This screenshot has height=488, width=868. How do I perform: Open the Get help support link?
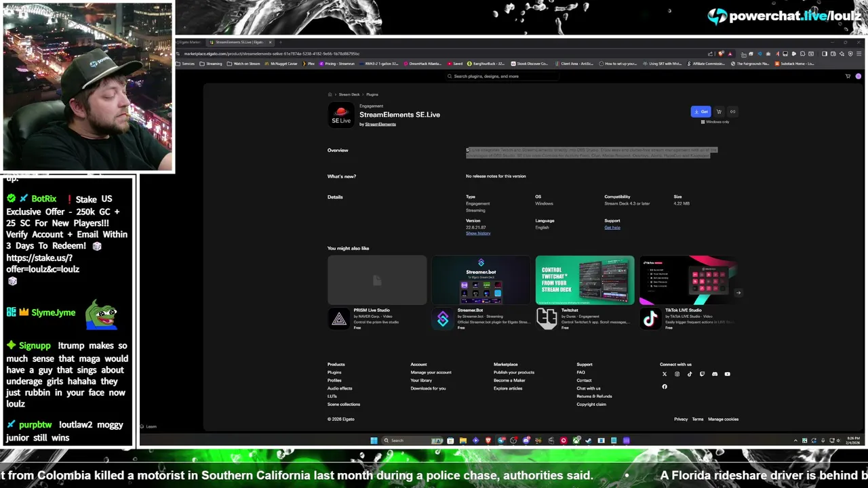(612, 228)
